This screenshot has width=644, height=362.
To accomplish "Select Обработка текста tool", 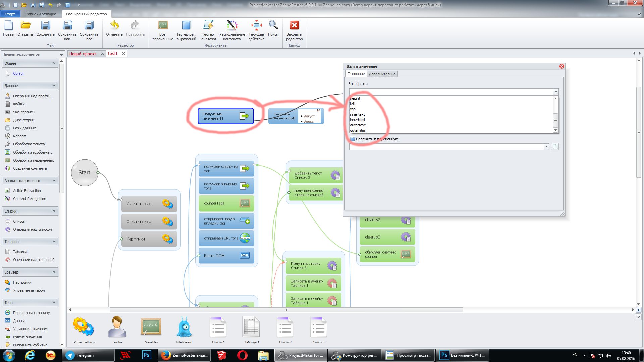I will click(29, 144).
